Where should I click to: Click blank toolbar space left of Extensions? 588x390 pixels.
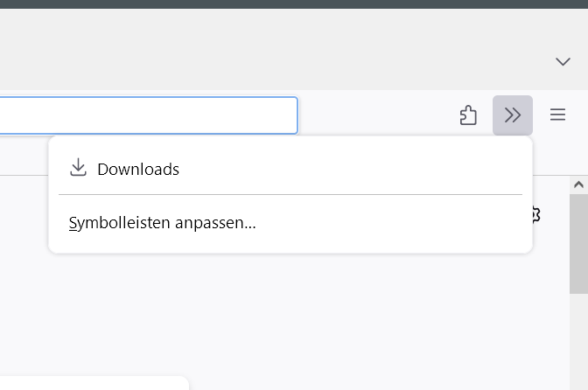coord(376,115)
